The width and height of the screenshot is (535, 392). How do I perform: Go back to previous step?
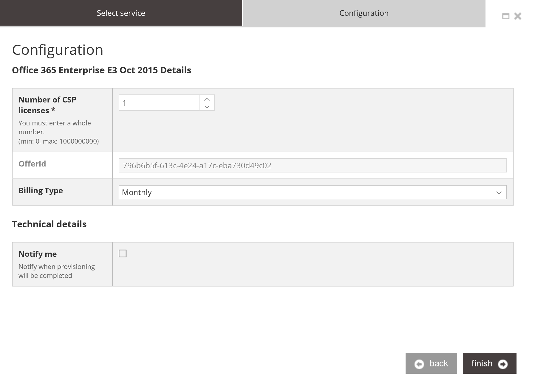431,363
